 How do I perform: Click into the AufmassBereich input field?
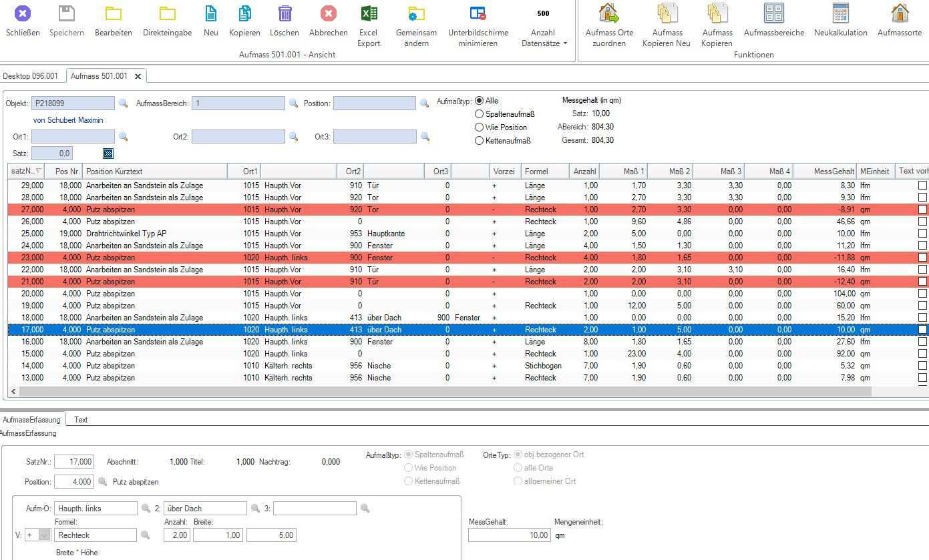[238, 103]
